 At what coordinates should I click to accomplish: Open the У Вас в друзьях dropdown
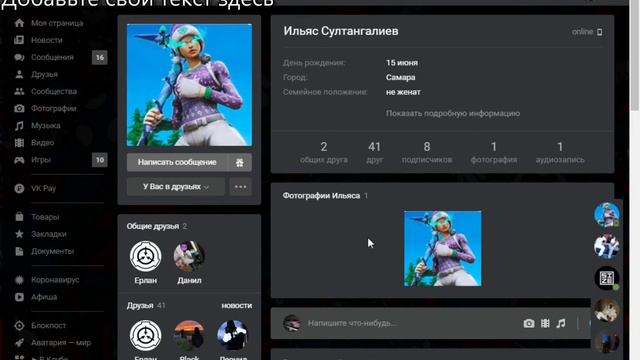[176, 187]
